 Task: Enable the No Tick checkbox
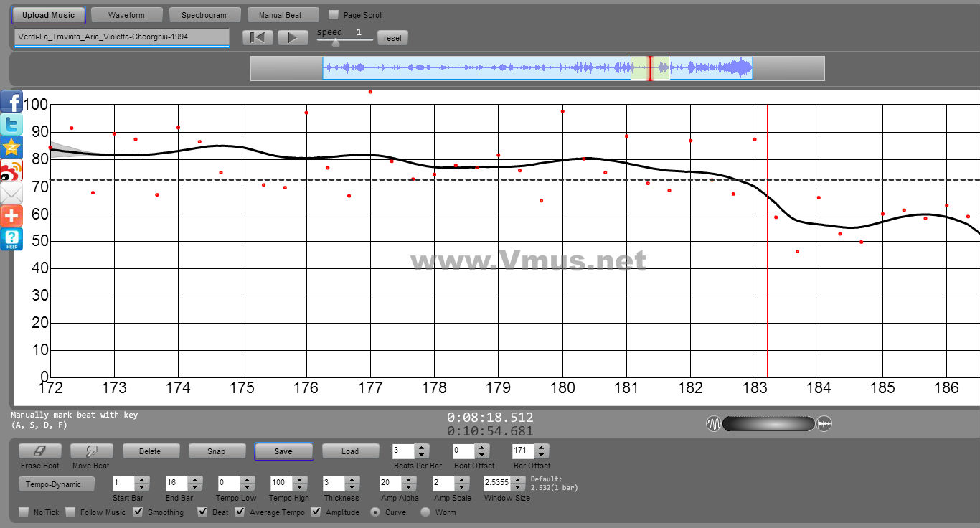[x=24, y=512]
